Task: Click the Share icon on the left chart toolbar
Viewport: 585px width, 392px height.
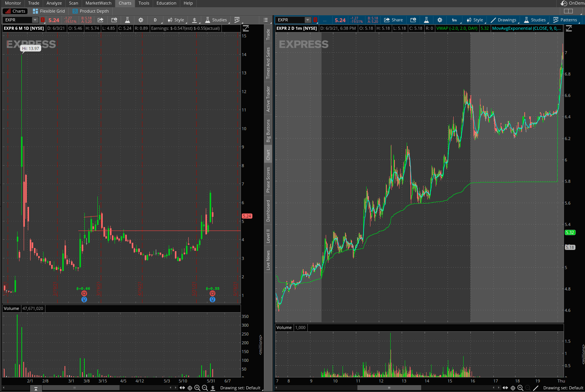Action: 100,20
